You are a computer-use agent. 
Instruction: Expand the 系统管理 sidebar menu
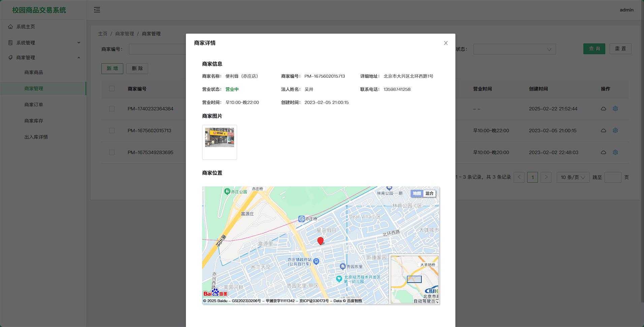click(x=44, y=43)
